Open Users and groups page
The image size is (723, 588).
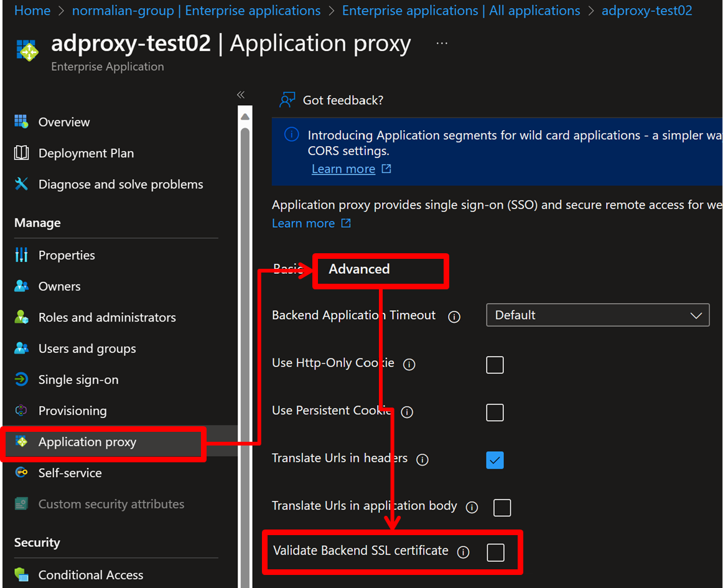coord(87,348)
